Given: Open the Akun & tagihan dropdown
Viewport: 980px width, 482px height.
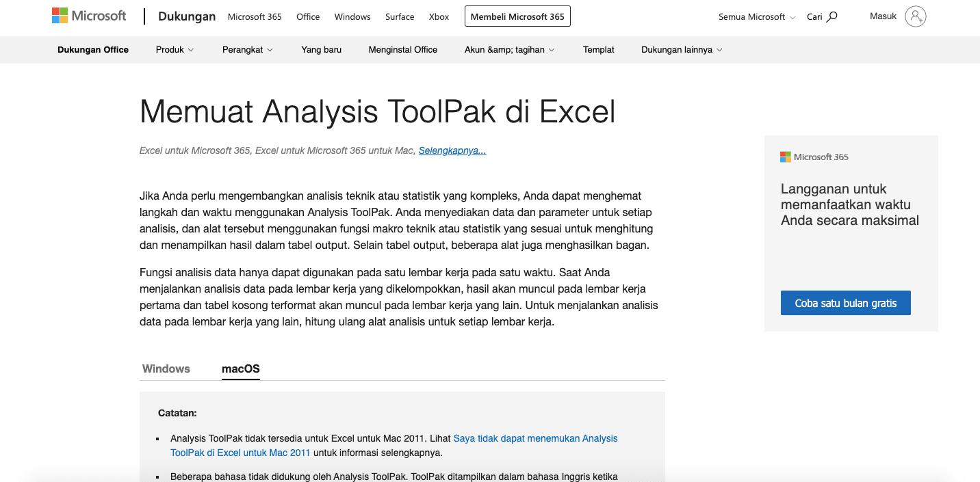Looking at the screenshot, I should [x=510, y=49].
